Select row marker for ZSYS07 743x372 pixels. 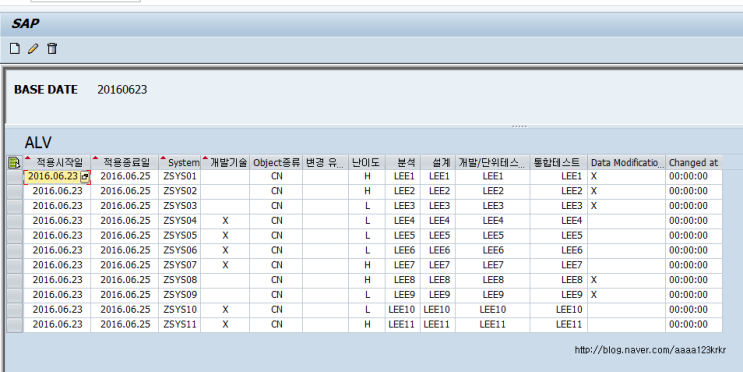(15, 265)
